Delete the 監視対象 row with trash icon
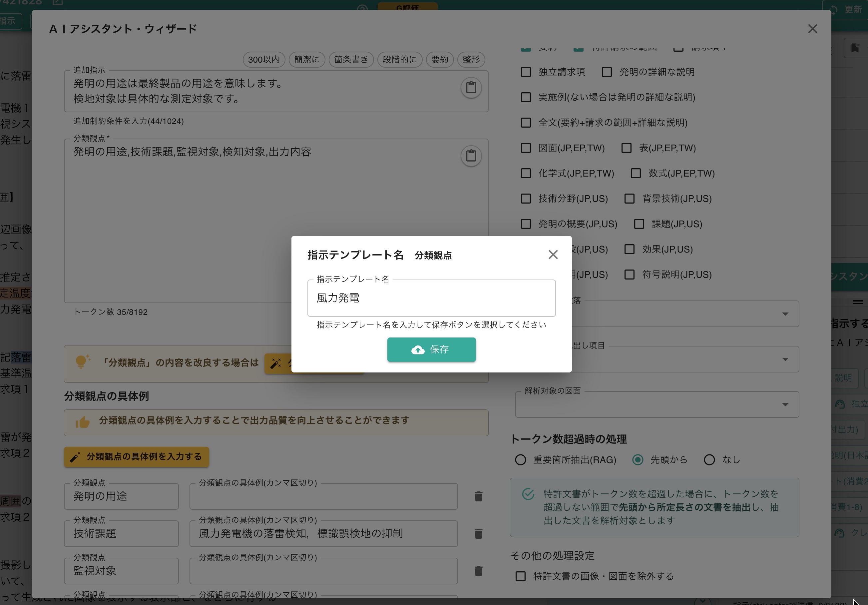 (478, 571)
